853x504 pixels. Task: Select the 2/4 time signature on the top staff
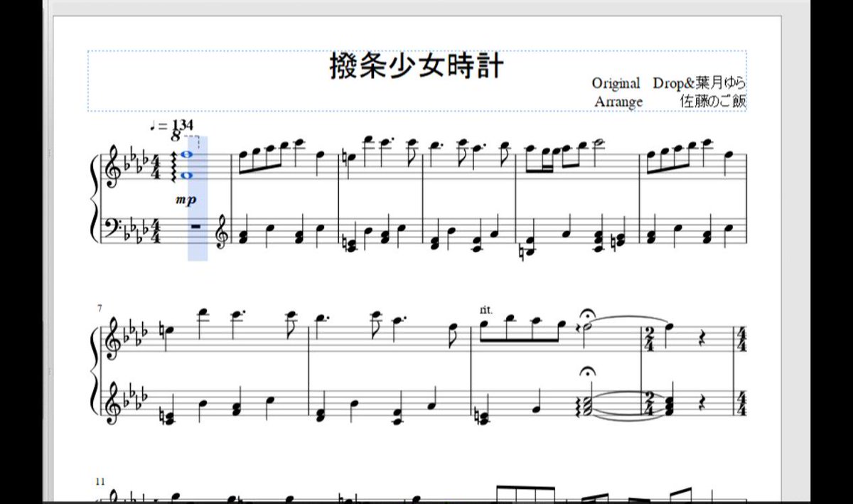pos(649,339)
